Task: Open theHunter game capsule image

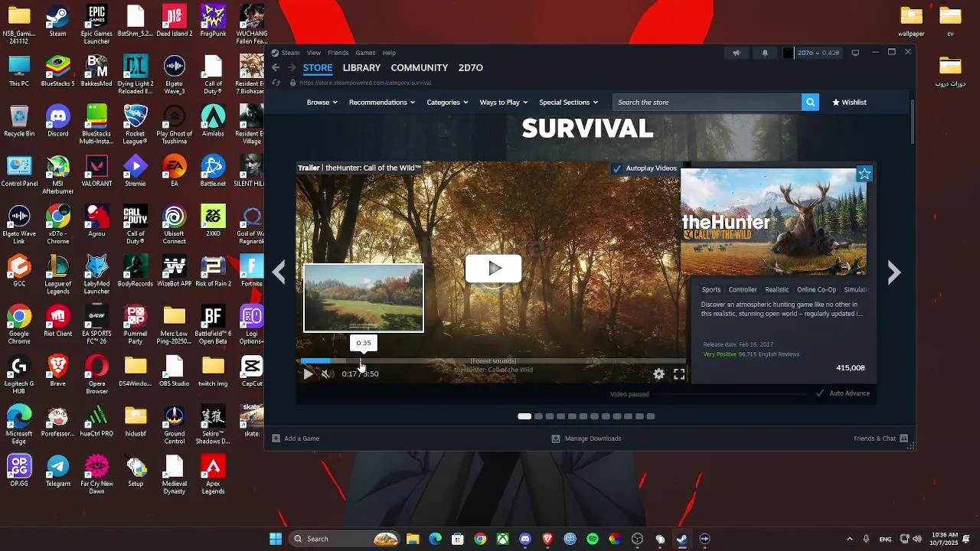Action: (773, 222)
